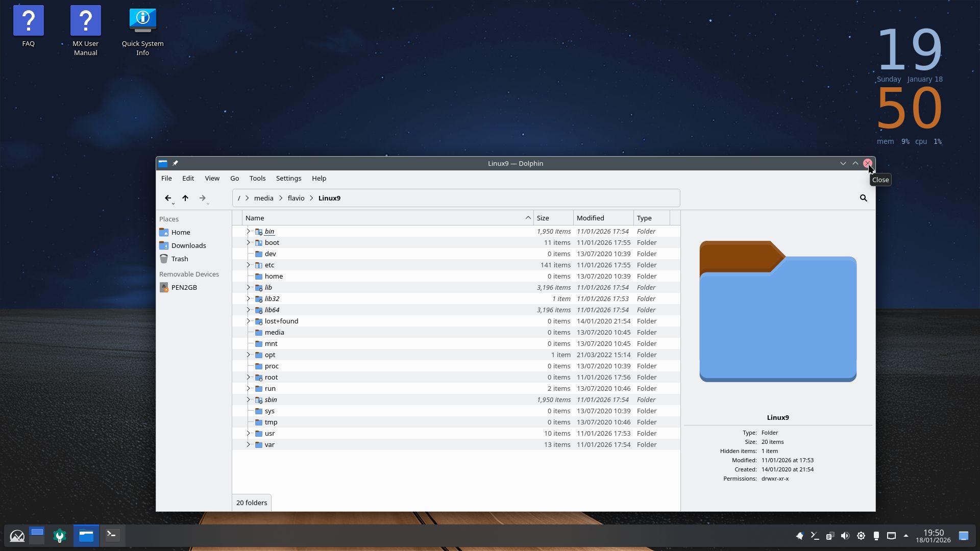Click flavio in the breadcrumb path
The image size is (980, 551).
[x=296, y=198]
